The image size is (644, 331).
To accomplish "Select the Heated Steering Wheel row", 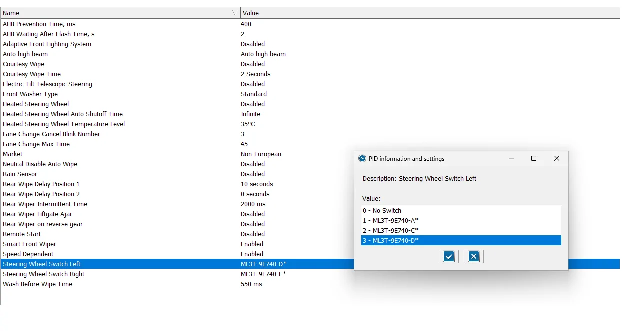I will (36, 104).
